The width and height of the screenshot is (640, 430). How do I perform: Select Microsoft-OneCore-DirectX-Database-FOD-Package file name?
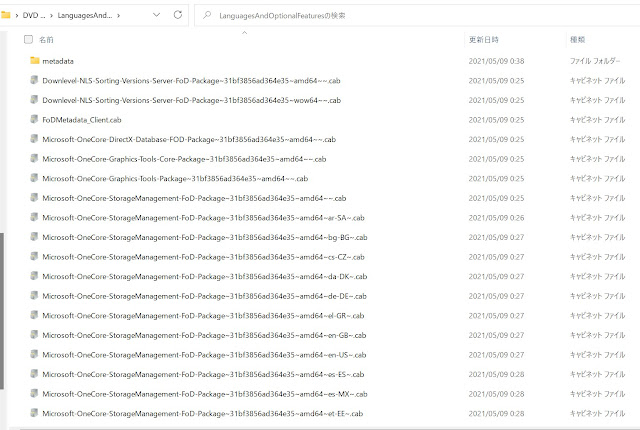(189, 140)
